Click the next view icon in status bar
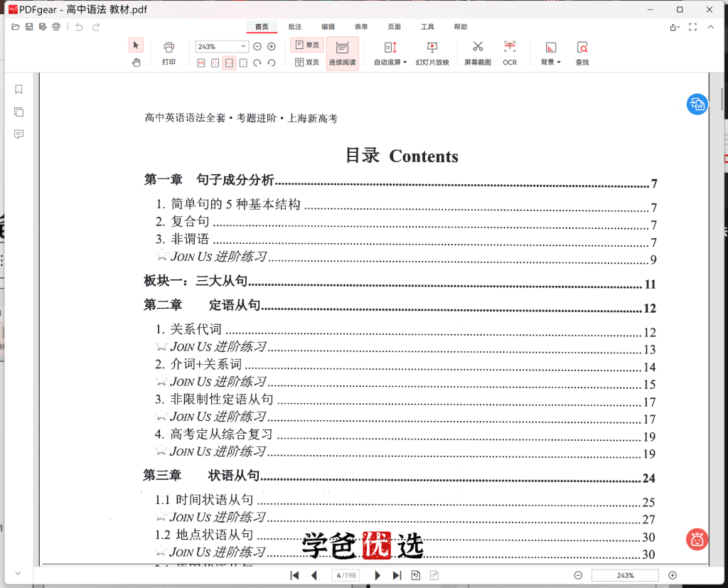Screen dimensions: 728x588 (434, 575)
